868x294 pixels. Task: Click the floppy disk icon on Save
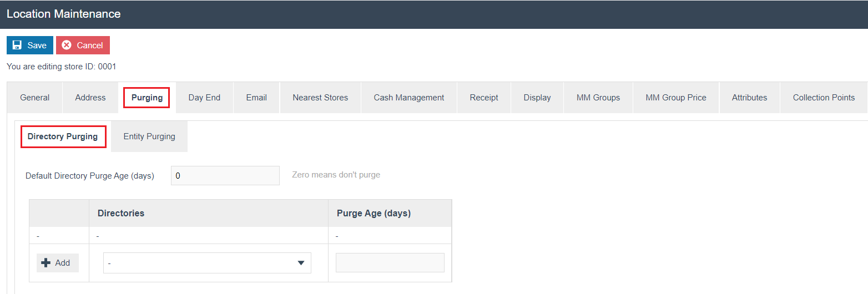[x=17, y=45]
